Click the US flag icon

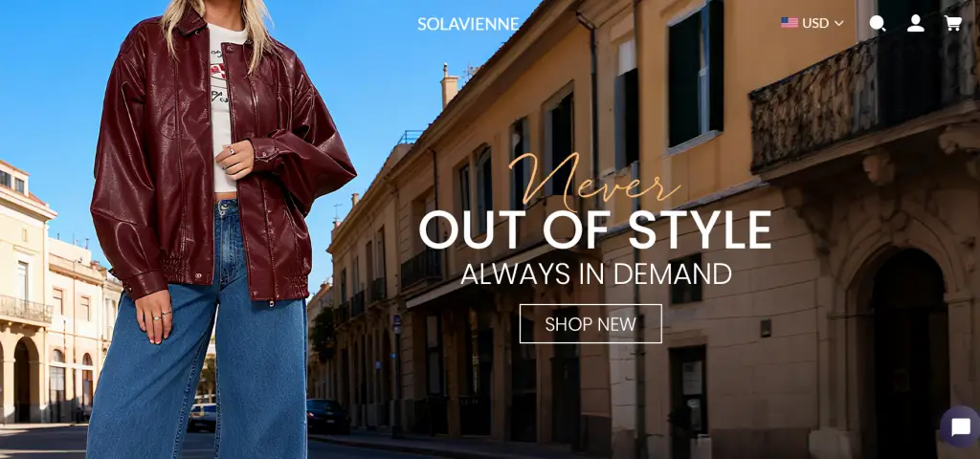click(790, 23)
